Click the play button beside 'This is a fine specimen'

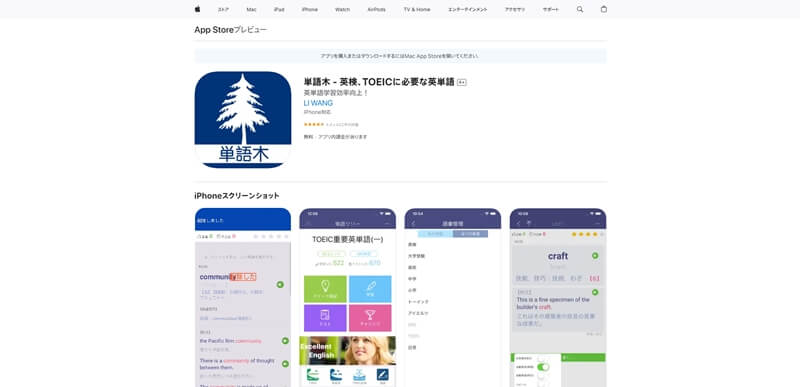click(x=595, y=292)
